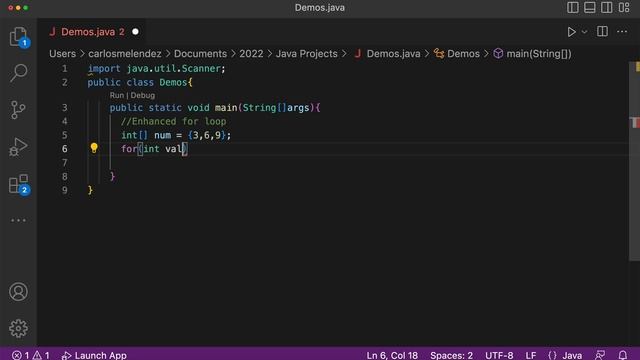Click line number 3 in gutter
640x360 pixels.
(x=64, y=108)
